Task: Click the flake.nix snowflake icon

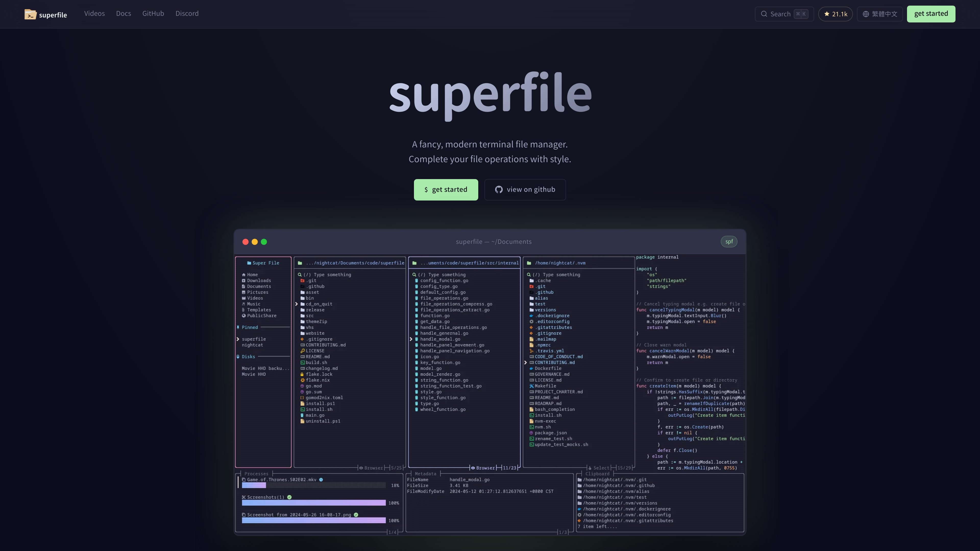Action: (x=303, y=380)
